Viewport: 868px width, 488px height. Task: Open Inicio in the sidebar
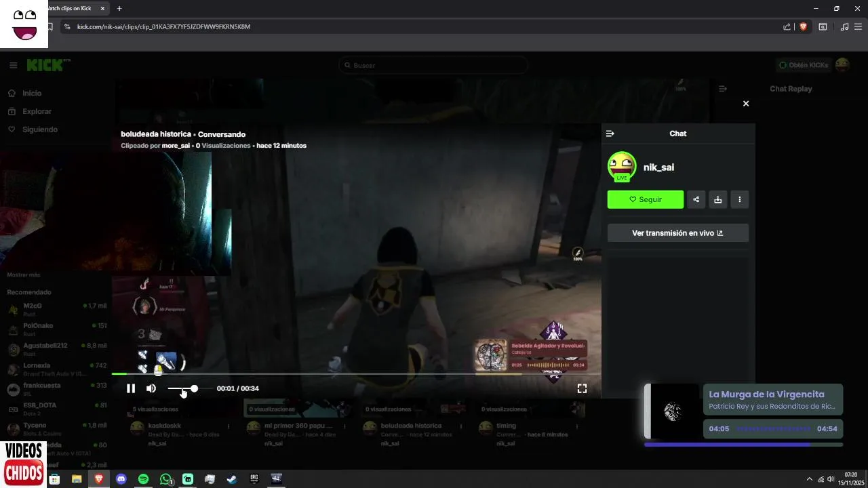tap(32, 94)
